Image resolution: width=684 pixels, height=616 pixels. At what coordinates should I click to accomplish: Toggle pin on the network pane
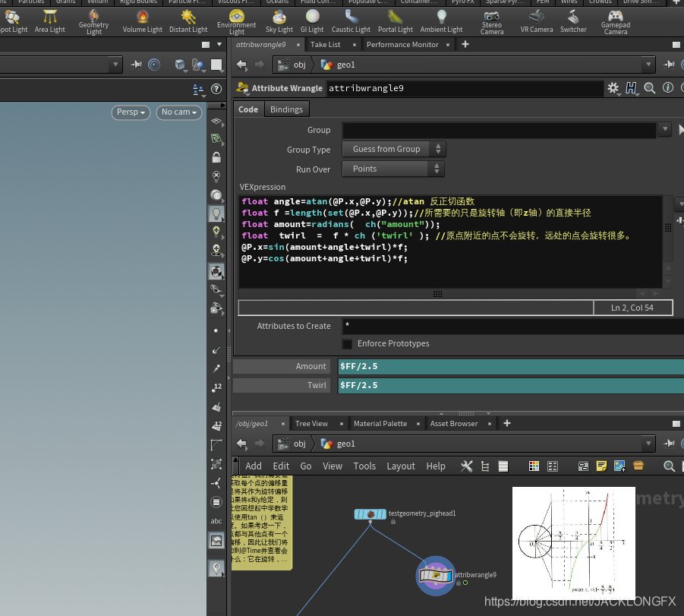pyautogui.click(x=669, y=444)
